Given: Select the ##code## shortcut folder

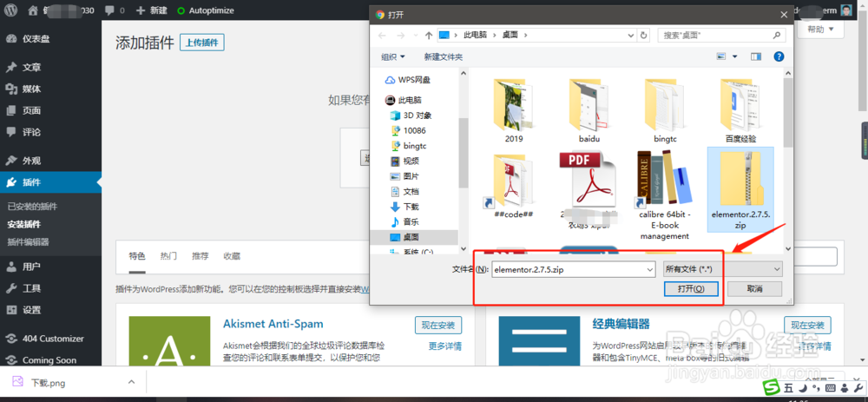Looking at the screenshot, I should (513, 186).
